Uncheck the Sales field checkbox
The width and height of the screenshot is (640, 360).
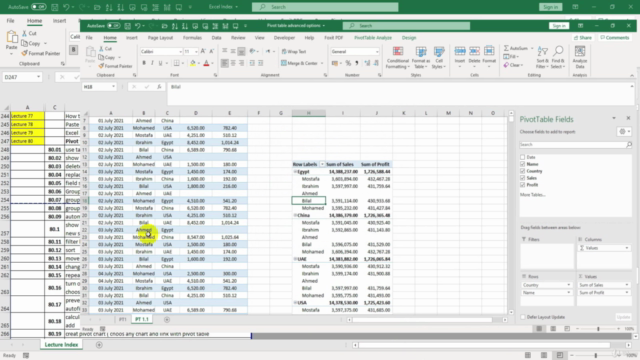(x=522, y=178)
